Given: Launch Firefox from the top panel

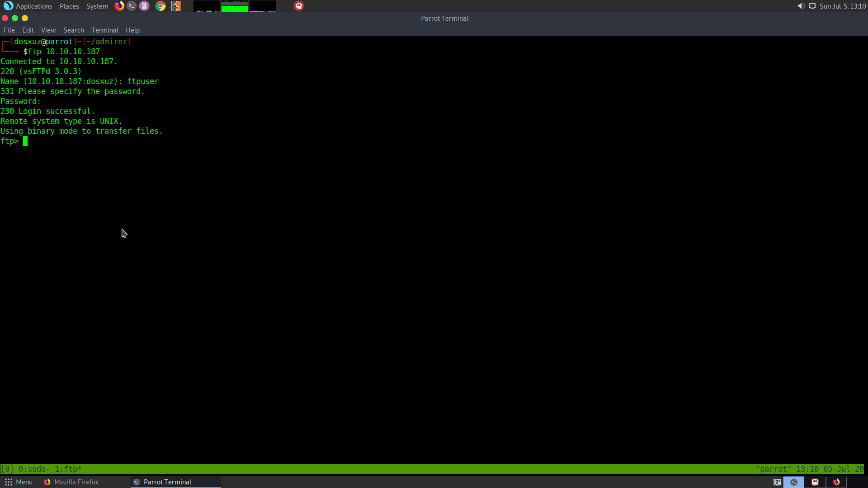Looking at the screenshot, I should 119,6.
